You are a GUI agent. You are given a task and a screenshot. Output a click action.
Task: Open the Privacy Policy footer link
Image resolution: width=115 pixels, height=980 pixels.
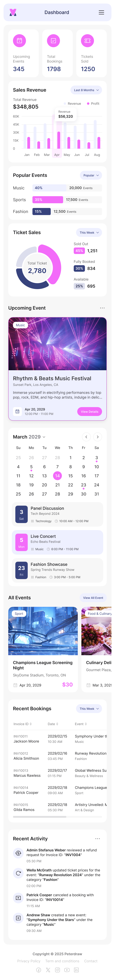click(29, 961)
